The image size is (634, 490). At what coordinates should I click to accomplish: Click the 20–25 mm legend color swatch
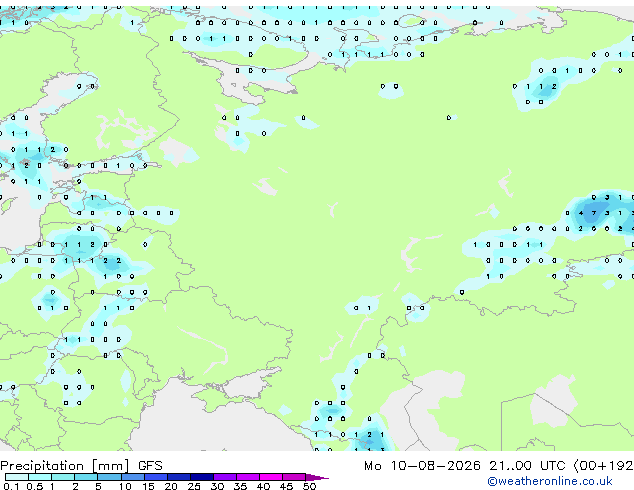179,477
